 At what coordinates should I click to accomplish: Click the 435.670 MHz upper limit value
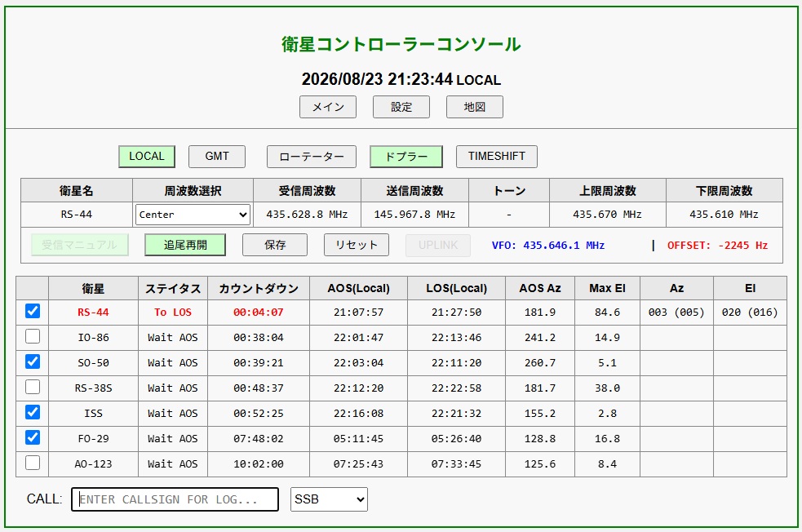point(607,215)
